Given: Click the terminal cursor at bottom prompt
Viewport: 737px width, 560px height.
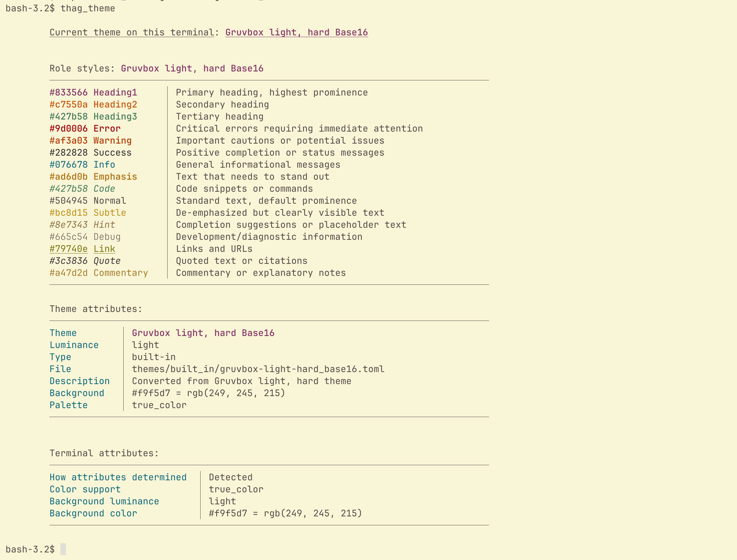Looking at the screenshot, I should [63, 549].
